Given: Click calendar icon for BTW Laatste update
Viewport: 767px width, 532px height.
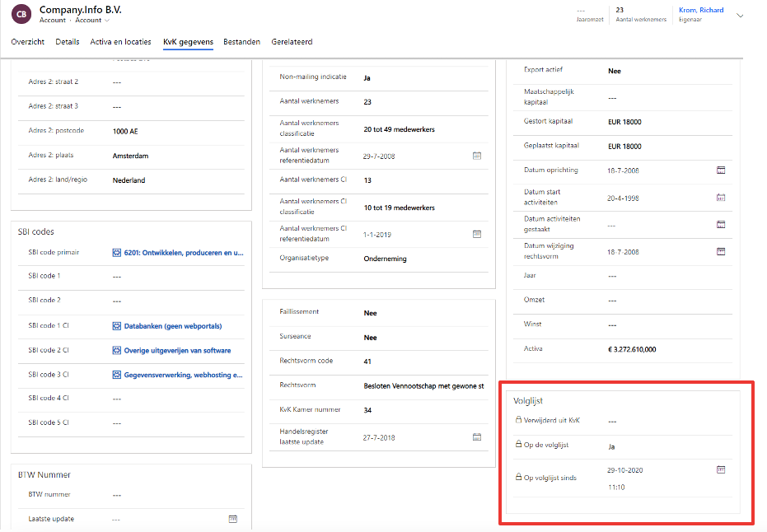Looking at the screenshot, I should click(x=233, y=520).
